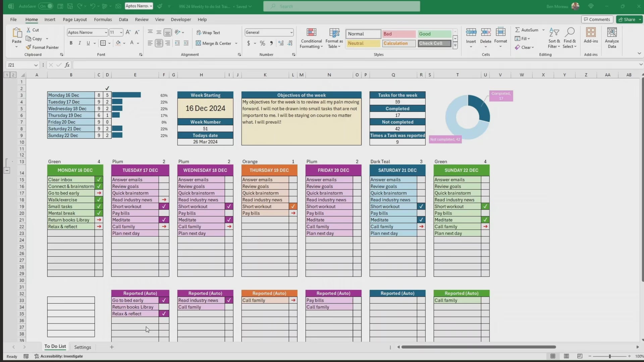Toggle the AutoSave switch
Image resolution: width=644 pixels, height=362 pixels.
point(46,6)
